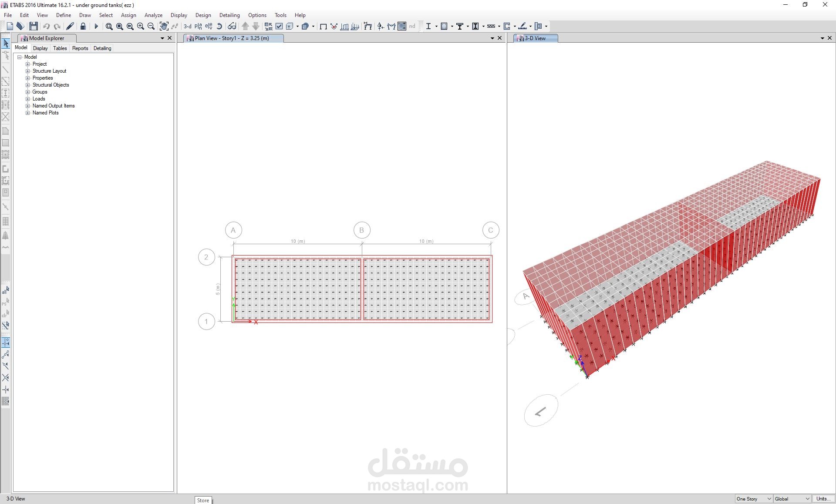
Task: Open the Define menu
Action: click(x=64, y=15)
